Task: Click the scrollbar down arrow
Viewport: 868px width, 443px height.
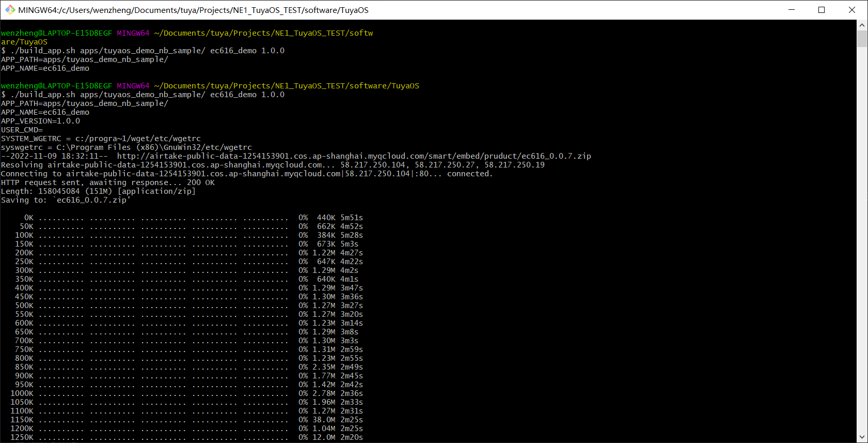Action: [x=862, y=437]
